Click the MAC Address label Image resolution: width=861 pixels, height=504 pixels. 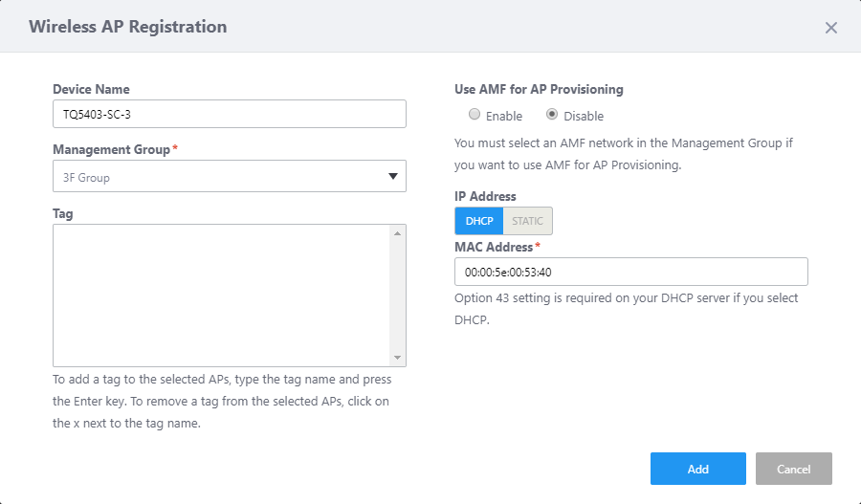click(495, 247)
